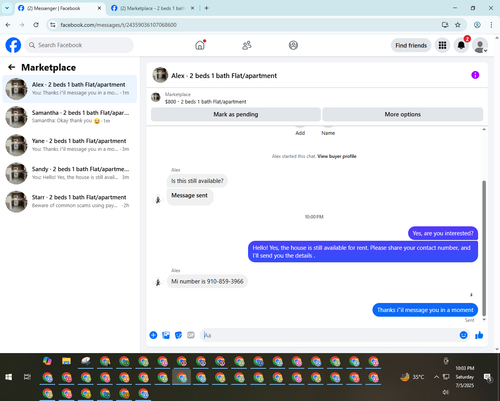The height and width of the screenshot is (401, 500).
Task: Click the Search Facebook field
Action: point(79,45)
